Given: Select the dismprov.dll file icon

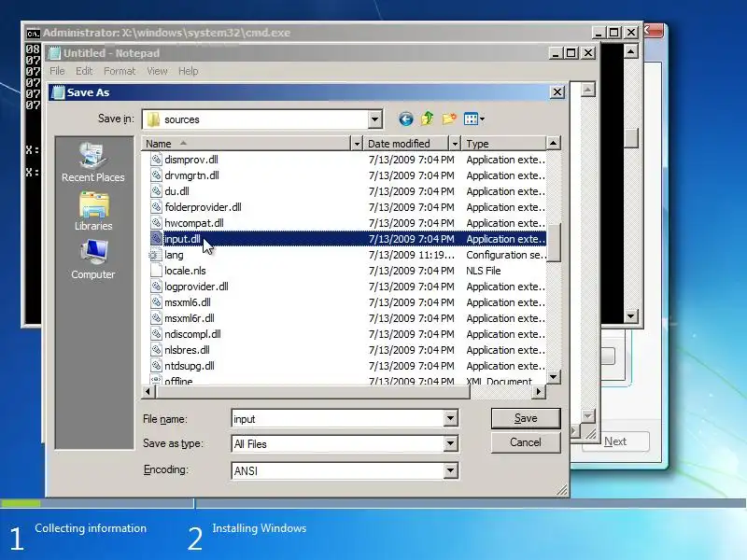Looking at the screenshot, I should pos(156,160).
